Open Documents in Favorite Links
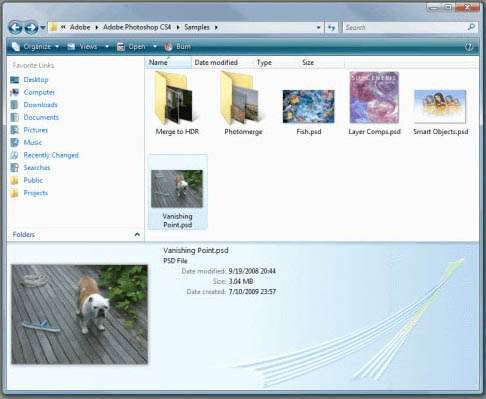The height and width of the screenshot is (399, 486). click(41, 117)
